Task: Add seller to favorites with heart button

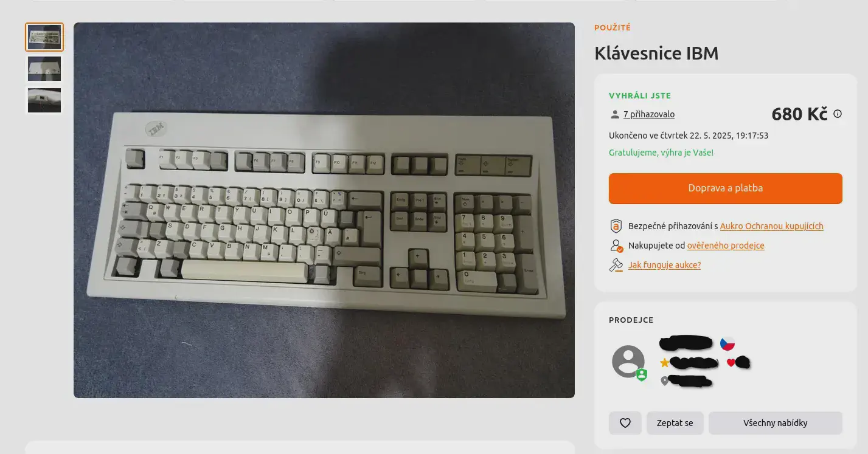Action: click(625, 423)
